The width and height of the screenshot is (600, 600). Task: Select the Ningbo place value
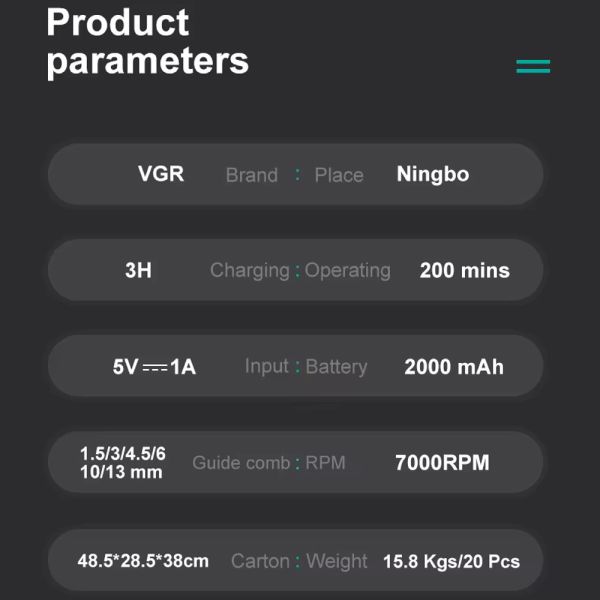click(433, 174)
